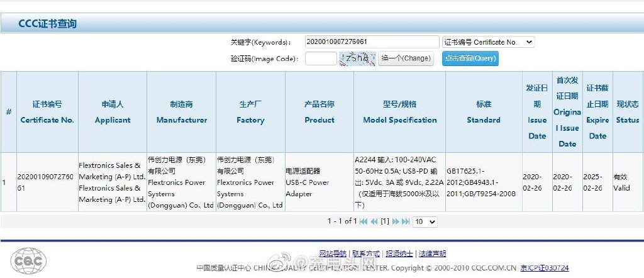The image size is (644, 278).
Task: Click the # column header
Action: (9, 112)
